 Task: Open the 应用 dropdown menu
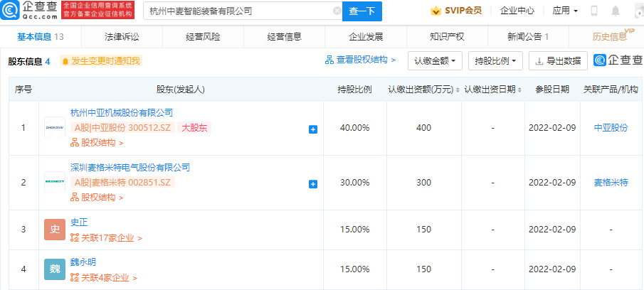tap(565, 11)
